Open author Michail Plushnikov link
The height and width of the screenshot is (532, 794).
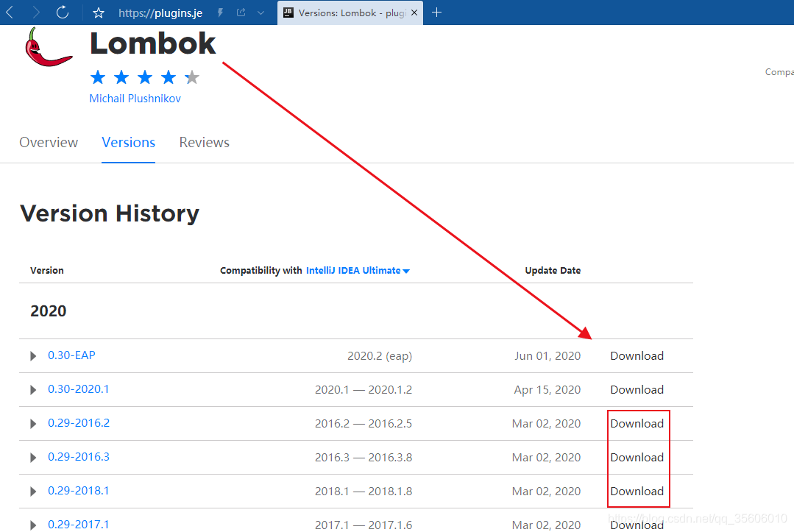(135, 98)
